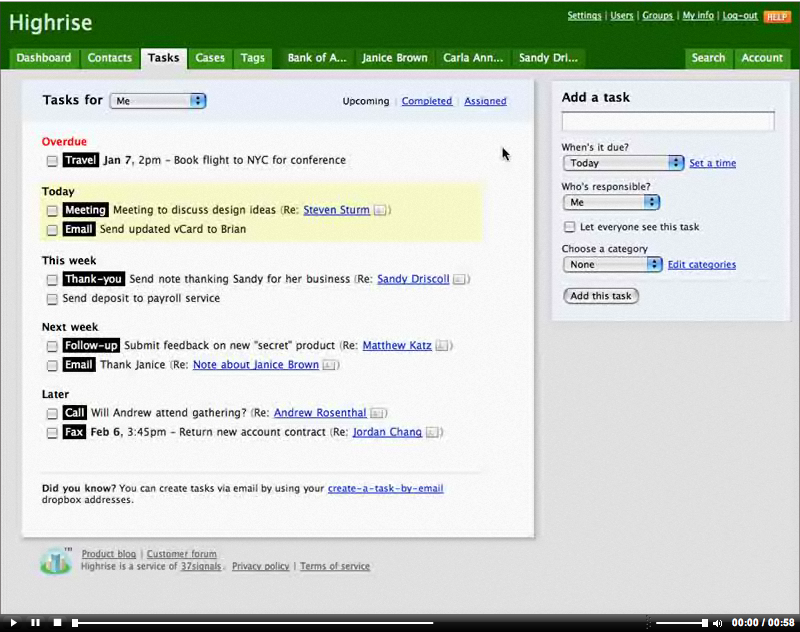
Task: Open the create-a-task-by-email link
Action: [x=386, y=488]
